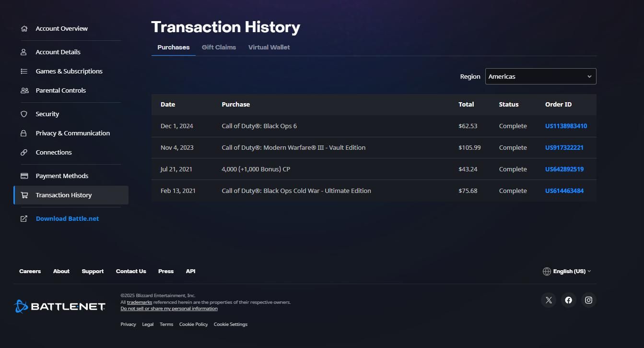Open the X (Twitter) social icon
644x348 pixels.
click(549, 300)
